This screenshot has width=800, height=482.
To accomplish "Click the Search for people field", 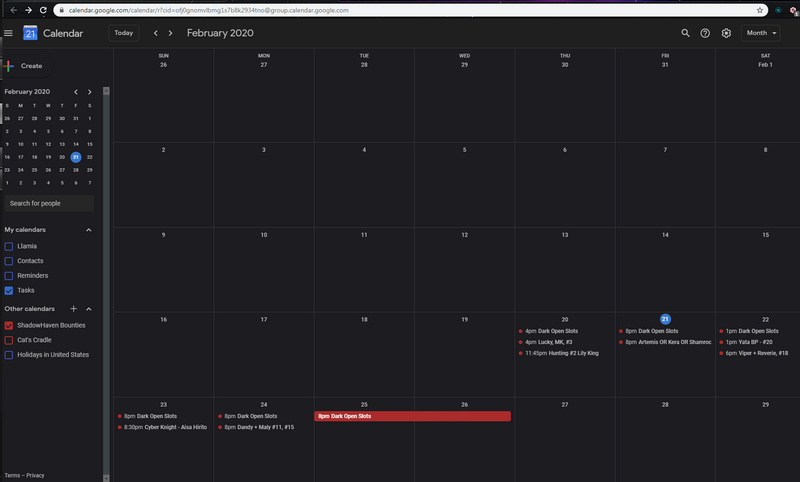I will 50,203.
